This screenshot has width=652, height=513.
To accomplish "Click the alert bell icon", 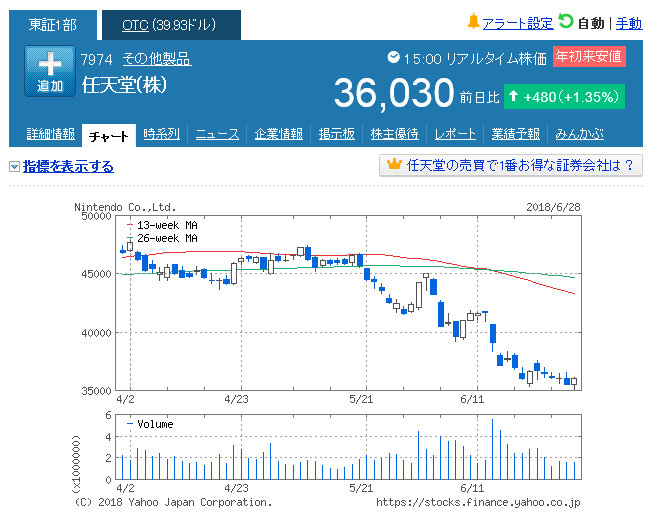I will coord(473,22).
